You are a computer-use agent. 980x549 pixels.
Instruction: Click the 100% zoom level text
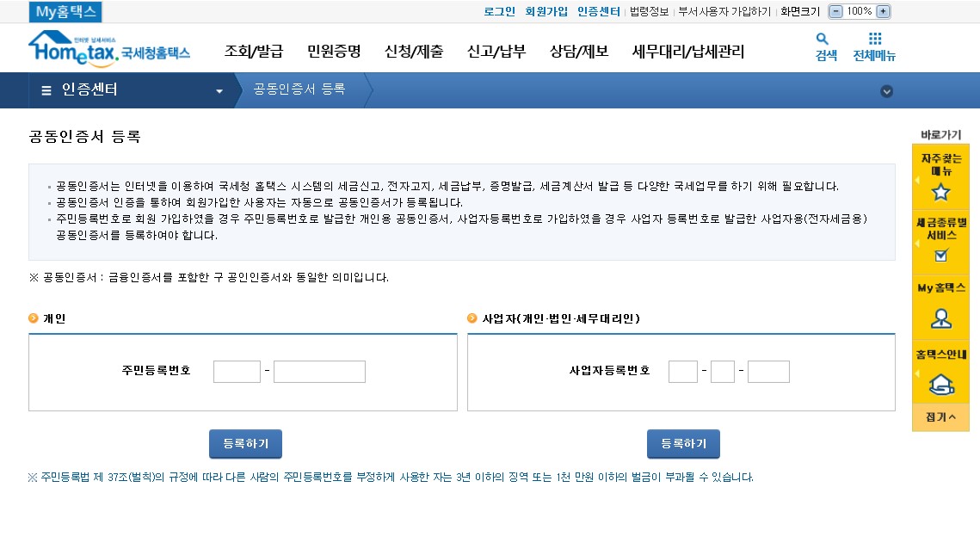(860, 11)
